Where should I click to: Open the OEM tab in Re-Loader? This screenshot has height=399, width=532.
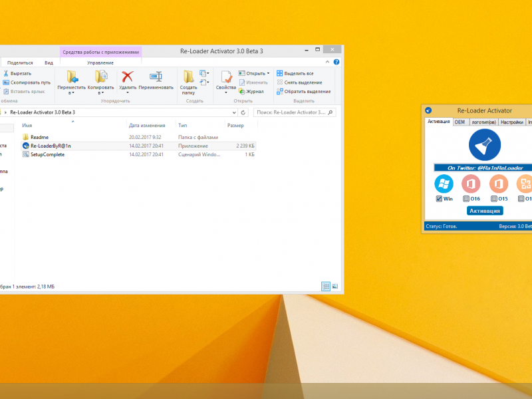pos(460,122)
